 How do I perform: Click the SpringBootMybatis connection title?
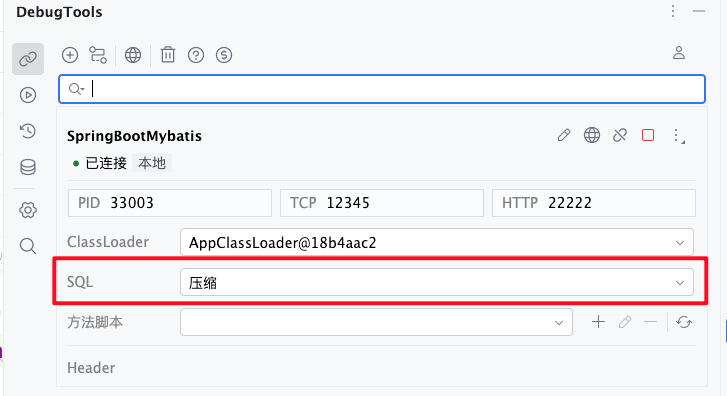134,136
